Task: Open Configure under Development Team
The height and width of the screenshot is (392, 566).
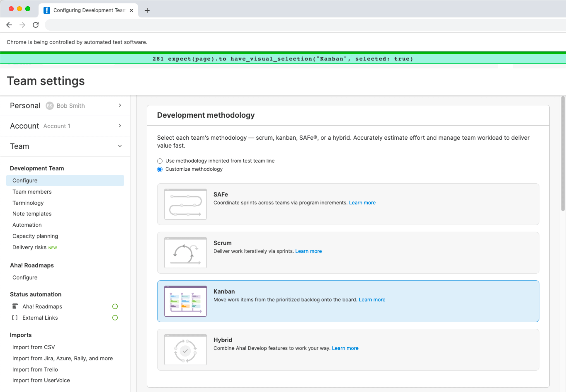Action: (24, 180)
